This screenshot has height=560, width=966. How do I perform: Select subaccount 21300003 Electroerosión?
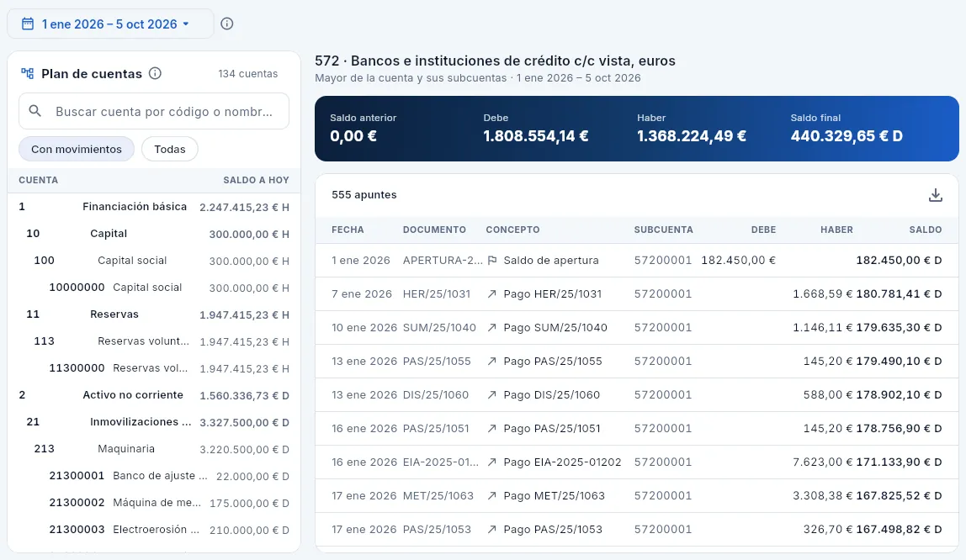pyautogui.click(x=154, y=530)
